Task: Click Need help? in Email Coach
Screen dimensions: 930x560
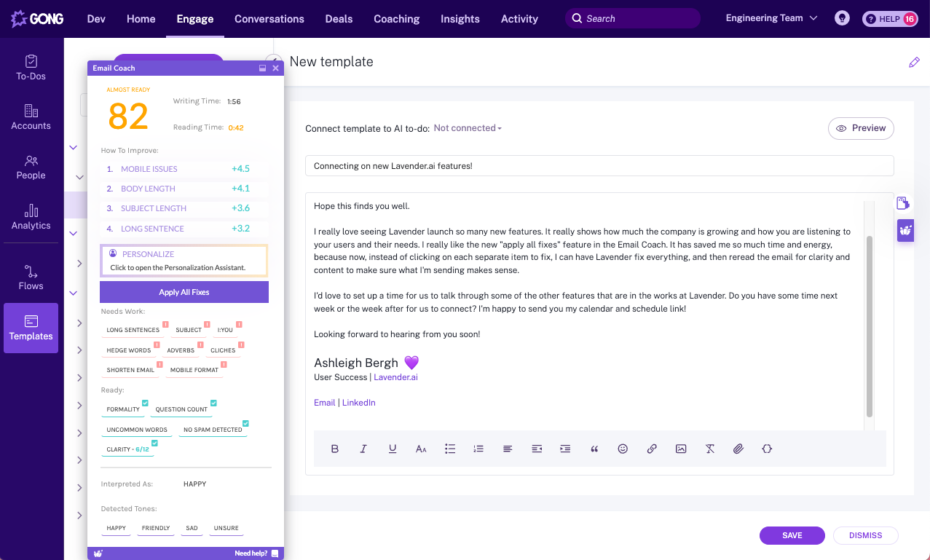Action: pyautogui.click(x=251, y=553)
